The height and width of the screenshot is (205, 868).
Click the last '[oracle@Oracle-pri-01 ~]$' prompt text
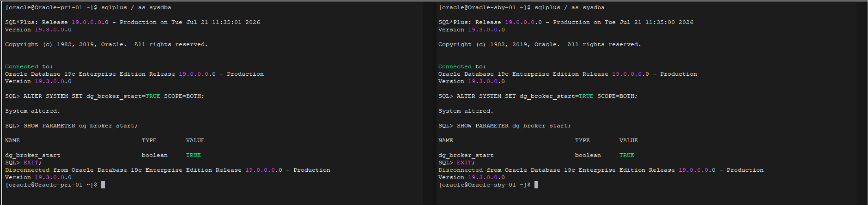coord(51,185)
